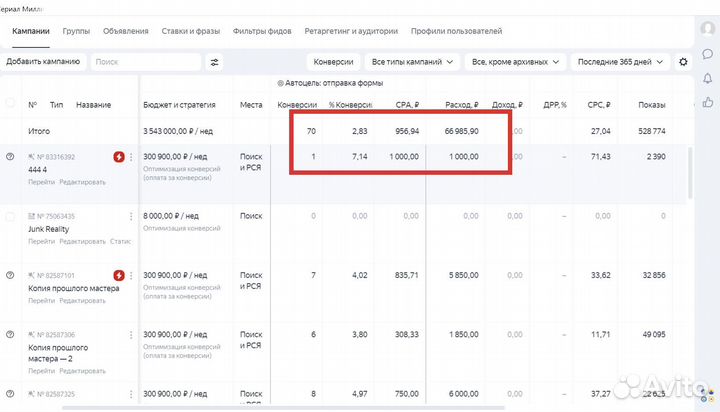Click Перейти link under campaign 444 4

click(41, 182)
